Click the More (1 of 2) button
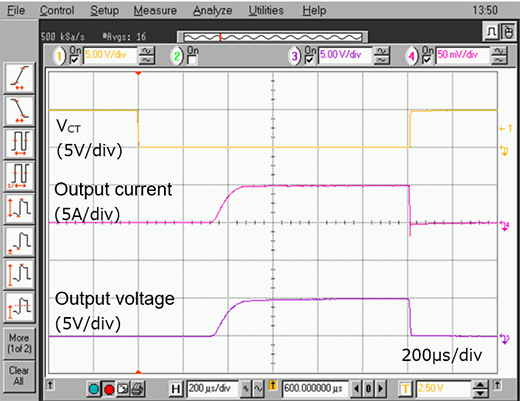The image size is (520, 401). 19,343
